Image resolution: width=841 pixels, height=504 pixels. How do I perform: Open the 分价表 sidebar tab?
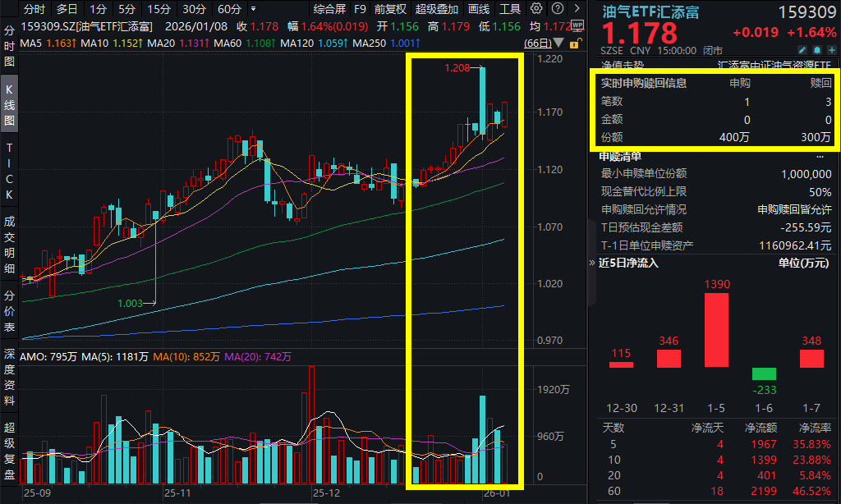[x=9, y=311]
